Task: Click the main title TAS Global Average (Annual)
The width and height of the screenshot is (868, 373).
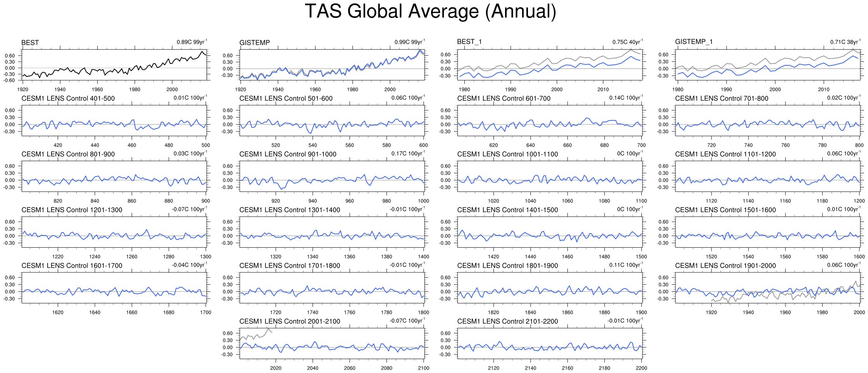Action: click(430, 11)
